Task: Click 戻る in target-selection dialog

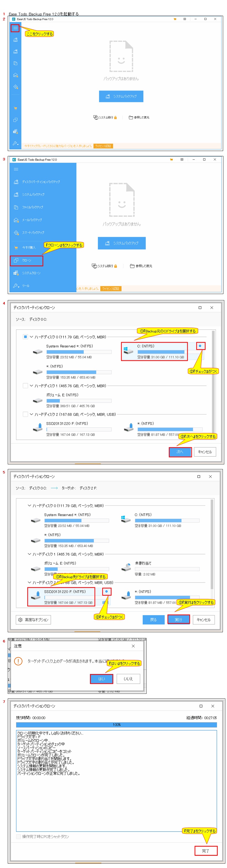Action: pyautogui.click(x=153, y=620)
